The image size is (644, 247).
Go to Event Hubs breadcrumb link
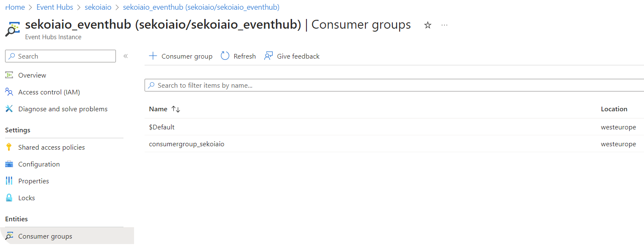tap(55, 7)
